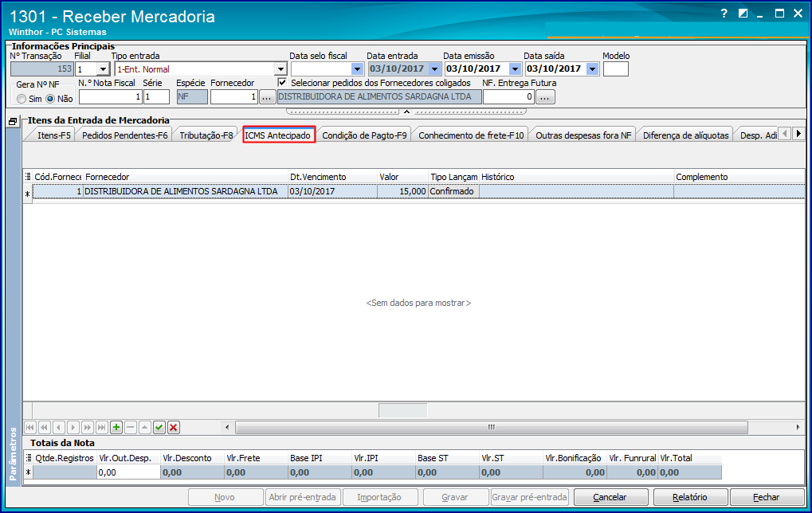Viewport: 812px width, 513px height.
Task: Click the Fechar button
Action: click(x=767, y=497)
